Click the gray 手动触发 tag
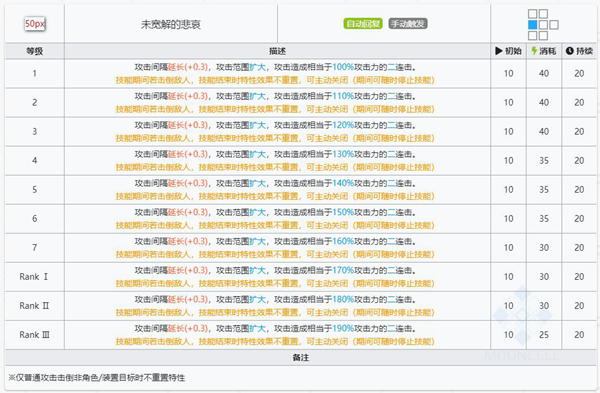Image resolution: width=600 pixels, height=393 pixels. 408,24
